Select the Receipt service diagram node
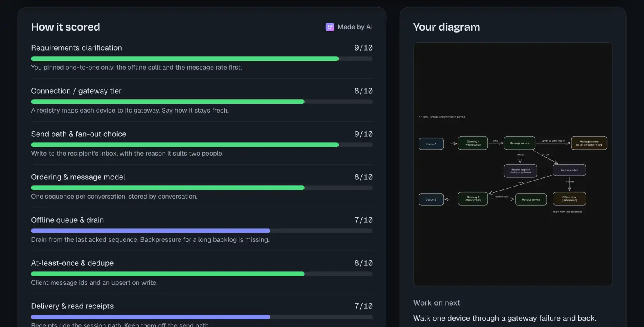644x327 pixels. point(531,199)
